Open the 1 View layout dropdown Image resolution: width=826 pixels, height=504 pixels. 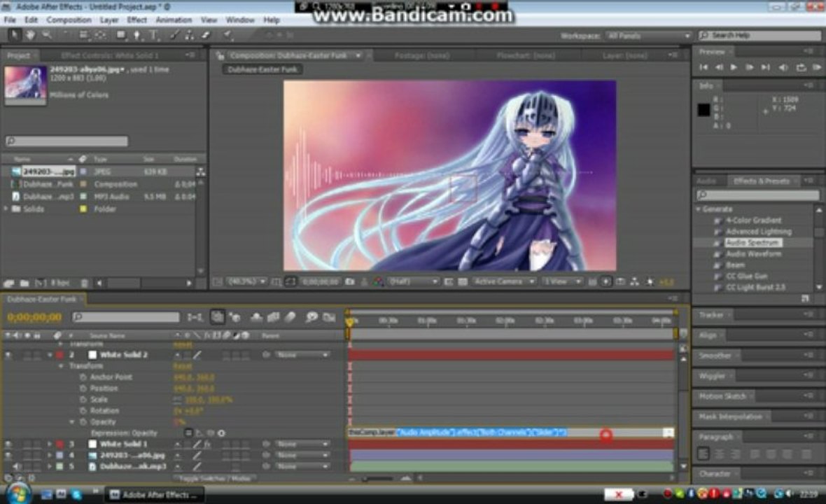tap(562, 282)
